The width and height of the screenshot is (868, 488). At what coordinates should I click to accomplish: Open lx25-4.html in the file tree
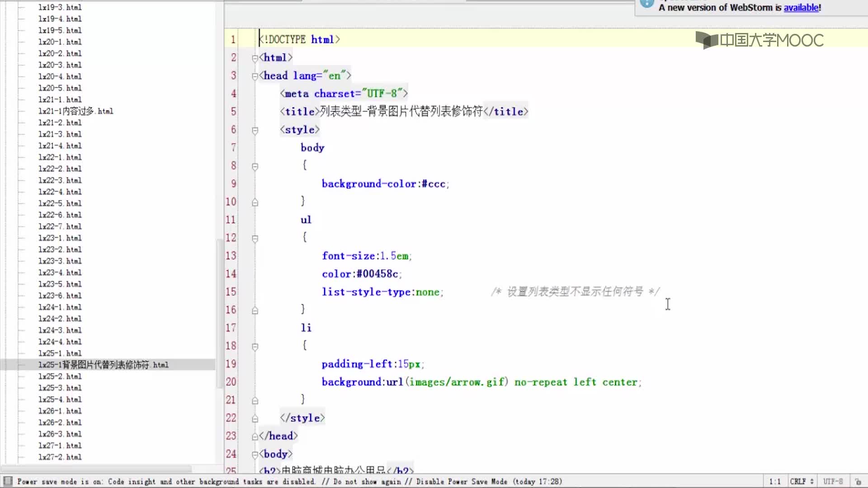click(x=60, y=399)
